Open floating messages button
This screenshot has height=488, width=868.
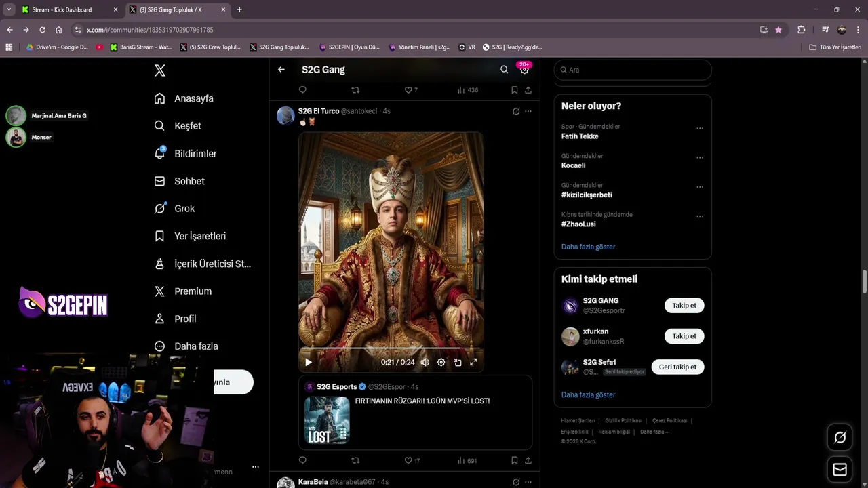pos(840,470)
